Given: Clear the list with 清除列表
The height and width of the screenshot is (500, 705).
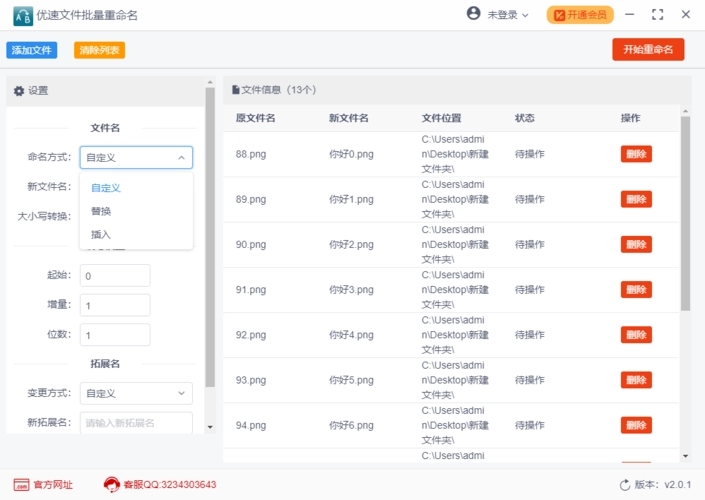Looking at the screenshot, I should tap(99, 50).
